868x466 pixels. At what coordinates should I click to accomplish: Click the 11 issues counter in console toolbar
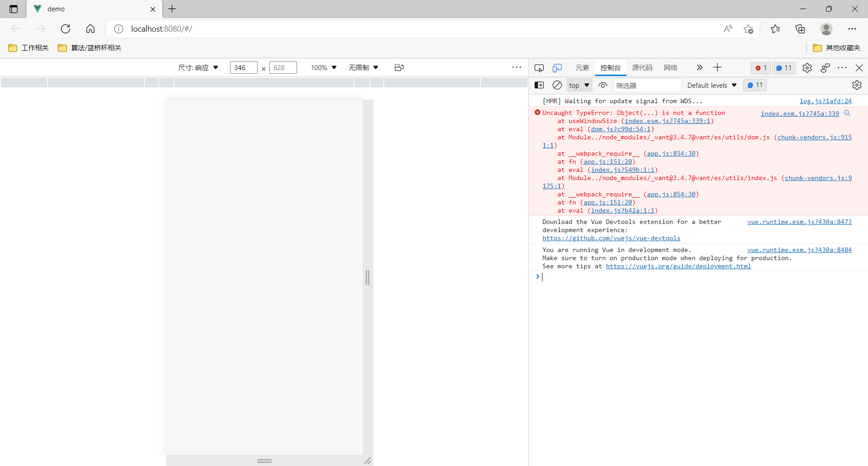[x=755, y=85]
